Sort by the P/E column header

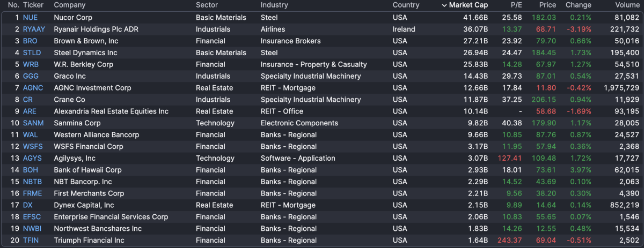516,5
